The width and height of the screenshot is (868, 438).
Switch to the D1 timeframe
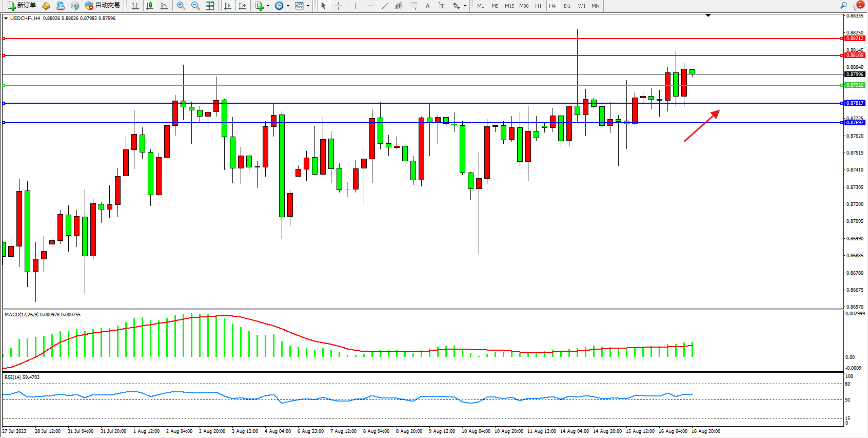click(567, 6)
